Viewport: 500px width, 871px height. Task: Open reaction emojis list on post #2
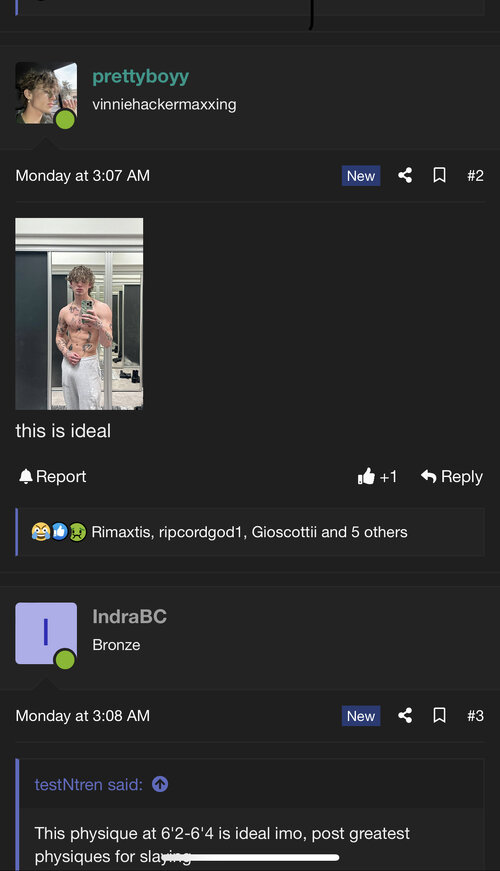pyautogui.click(x=59, y=532)
